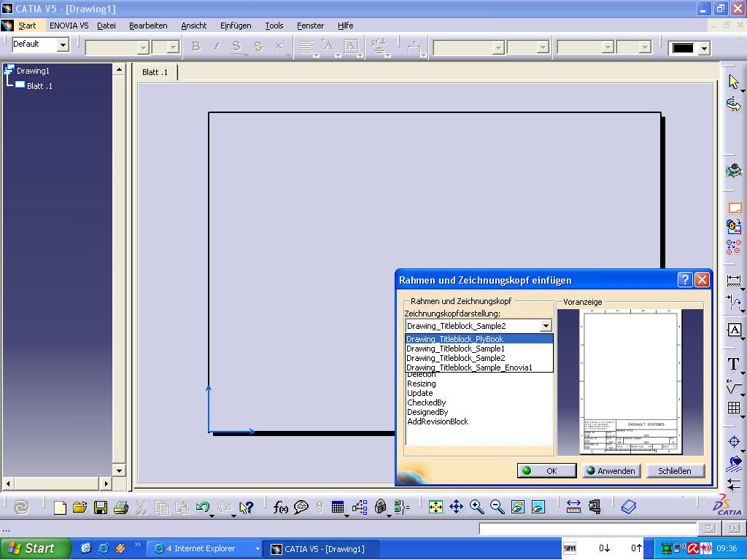
Task: Choose the Select arrow tool
Action: (x=734, y=82)
